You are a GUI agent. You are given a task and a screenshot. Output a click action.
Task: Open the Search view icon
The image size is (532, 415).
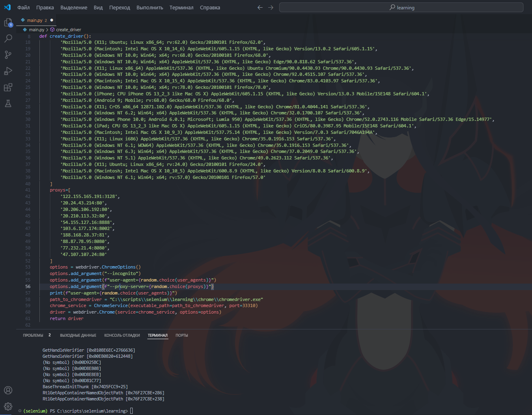click(8, 39)
